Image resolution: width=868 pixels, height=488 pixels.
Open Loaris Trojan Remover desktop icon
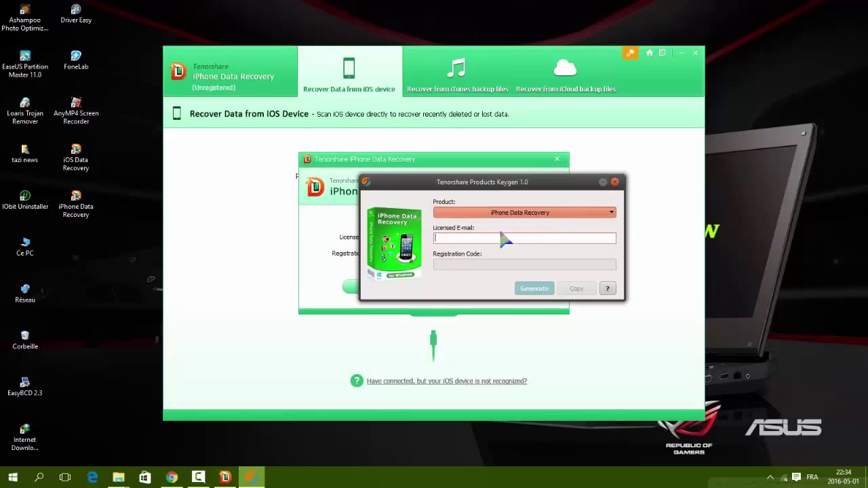(25, 111)
